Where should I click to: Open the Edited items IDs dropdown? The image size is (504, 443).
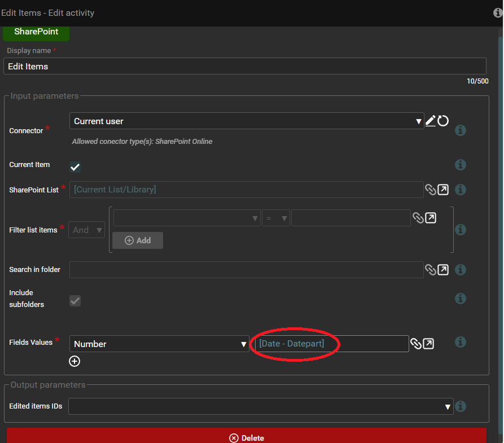pos(261,406)
